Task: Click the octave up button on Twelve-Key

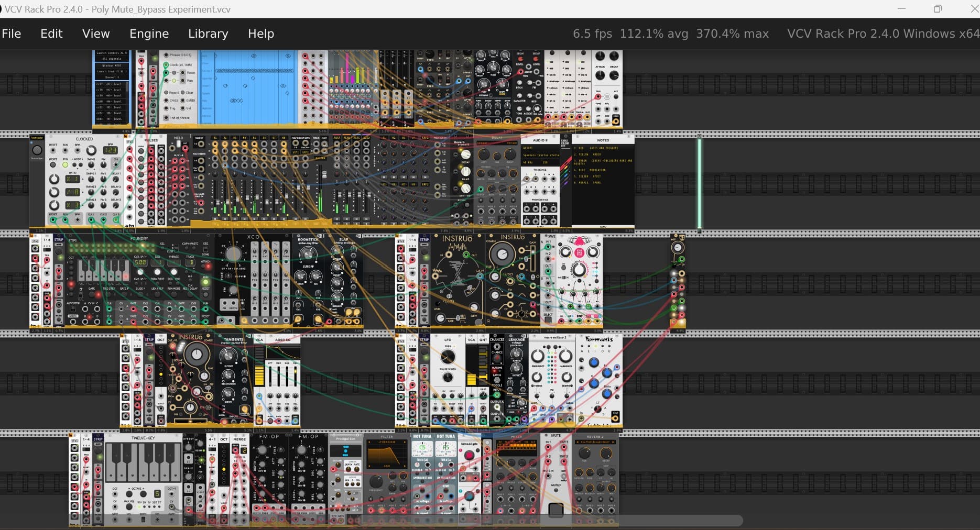Action: [143, 494]
